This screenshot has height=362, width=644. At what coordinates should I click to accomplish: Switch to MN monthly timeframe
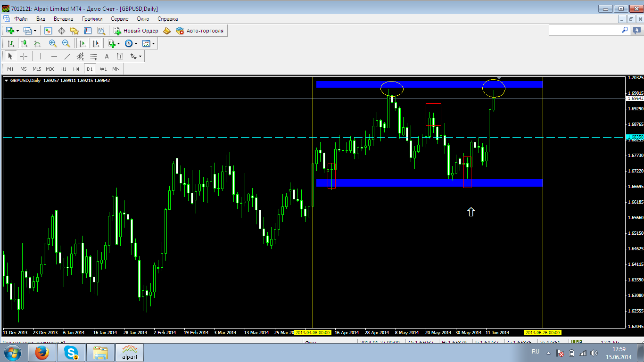[116, 69]
